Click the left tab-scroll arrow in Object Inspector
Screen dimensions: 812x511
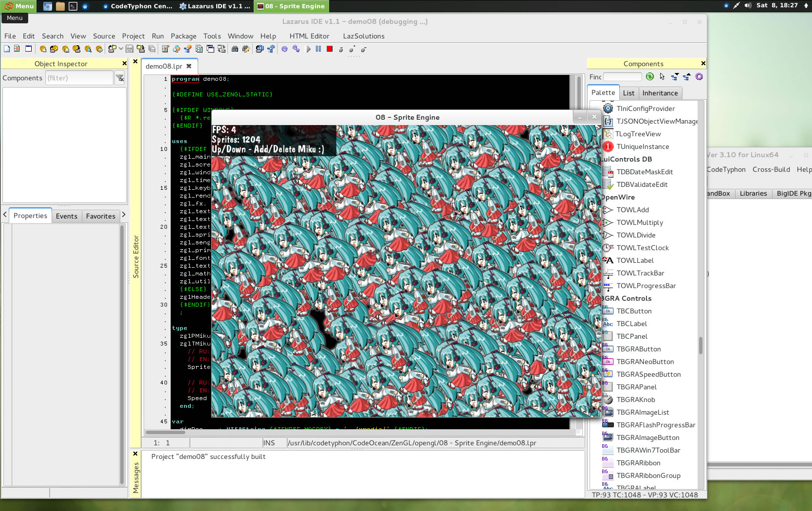(5, 215)
